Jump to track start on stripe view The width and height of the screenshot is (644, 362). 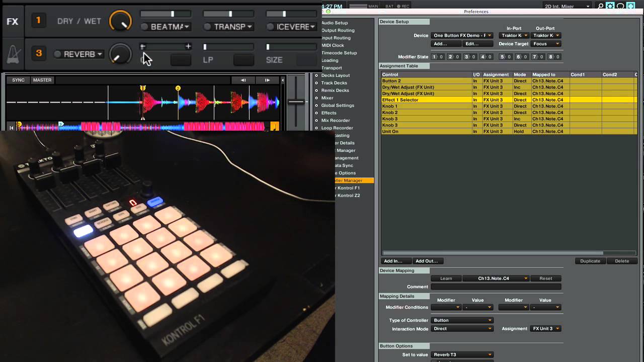11,128
